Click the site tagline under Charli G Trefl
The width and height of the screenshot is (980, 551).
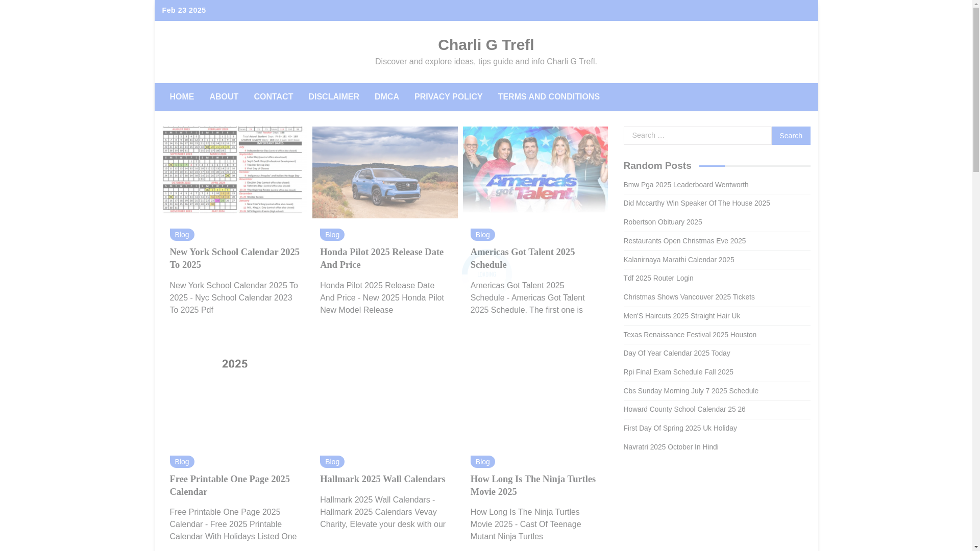coord(486,62)
